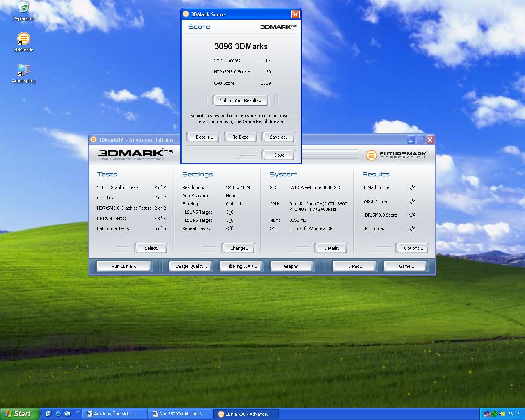The width and height of the screenshot is (525, 420).
Task: Minimize the 3DMark06 Advanced Edition window
Action: (x=411, y=140)
